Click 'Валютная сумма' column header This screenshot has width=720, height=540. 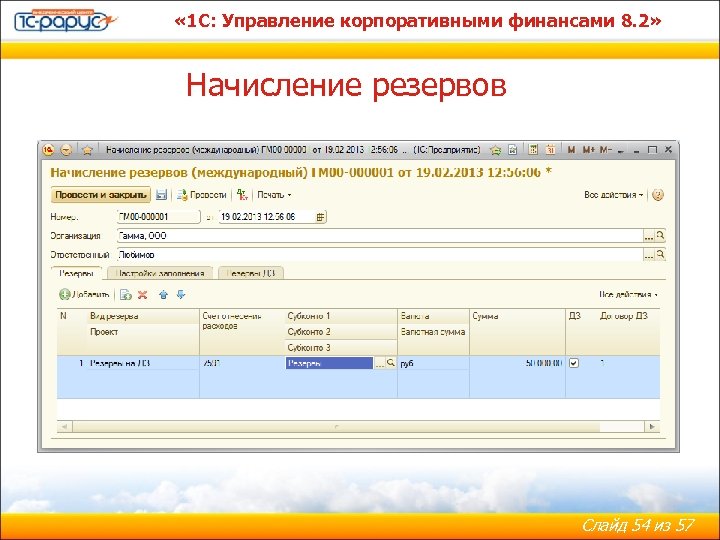click(x=433, y=339)
